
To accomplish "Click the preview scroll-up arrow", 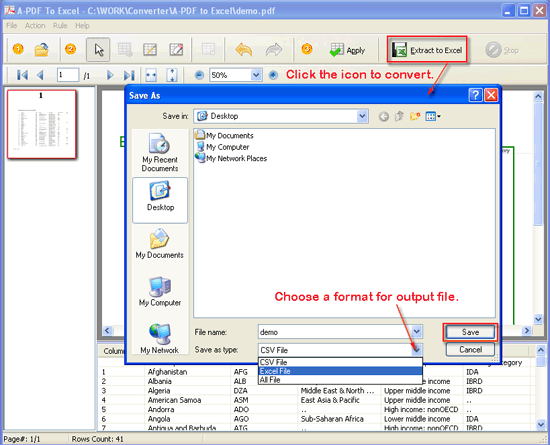I will 538,96.
